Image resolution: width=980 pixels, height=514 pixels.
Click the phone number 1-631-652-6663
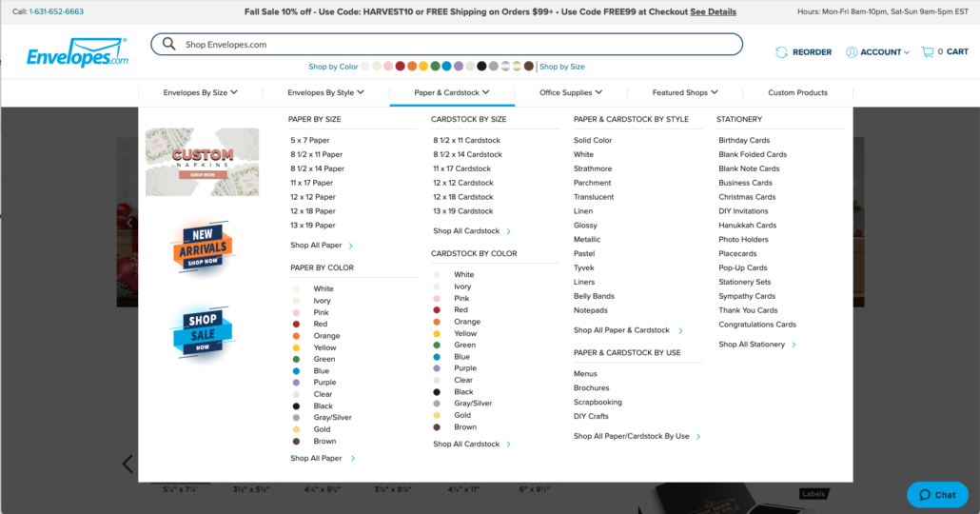tap(56, 11)
